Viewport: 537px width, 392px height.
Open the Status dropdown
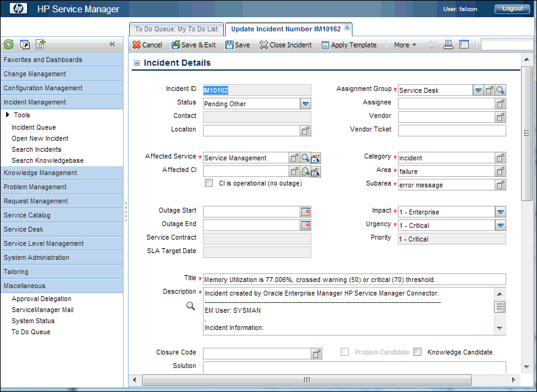coord(306,104)
